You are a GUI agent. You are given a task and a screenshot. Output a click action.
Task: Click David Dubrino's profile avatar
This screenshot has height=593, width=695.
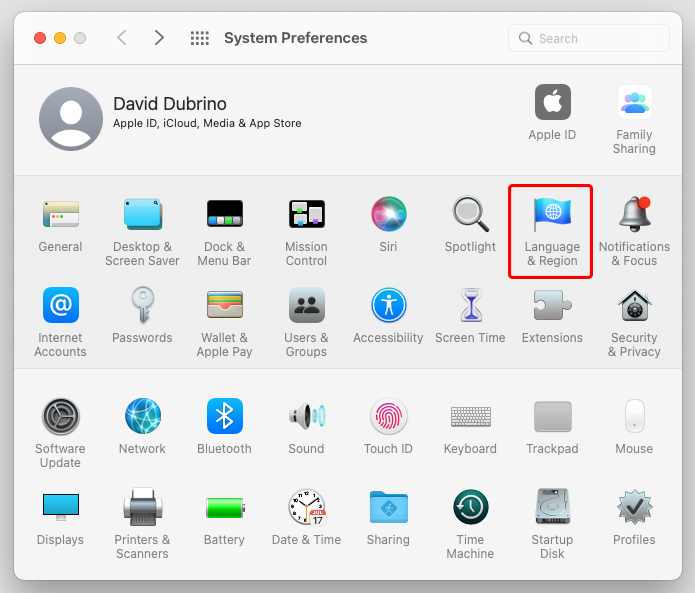71,119
